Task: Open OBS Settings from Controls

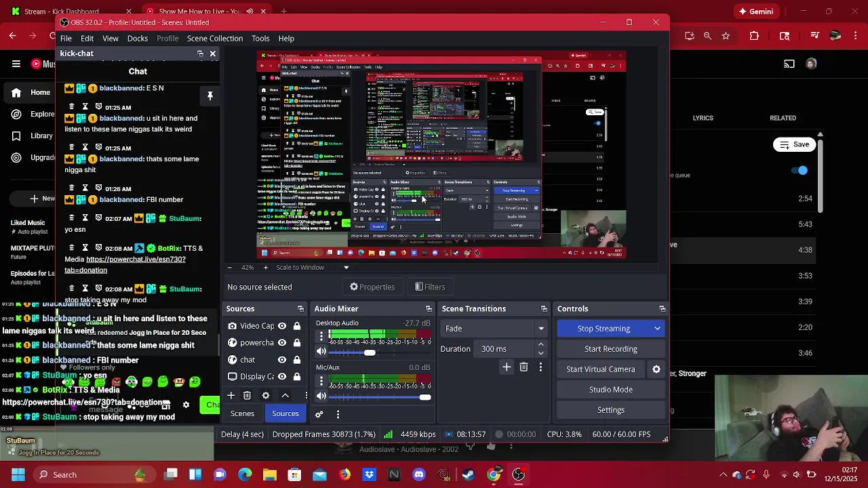Action: pos(611,410)
